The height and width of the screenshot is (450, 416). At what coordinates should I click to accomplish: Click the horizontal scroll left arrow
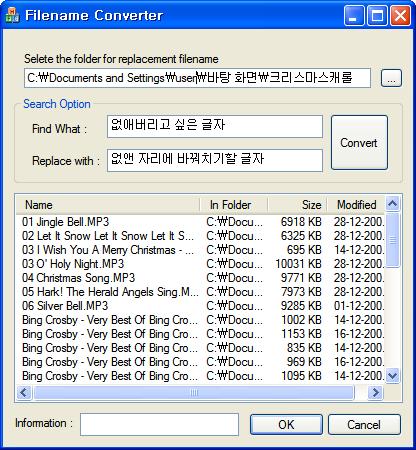[x=24, y=392]
